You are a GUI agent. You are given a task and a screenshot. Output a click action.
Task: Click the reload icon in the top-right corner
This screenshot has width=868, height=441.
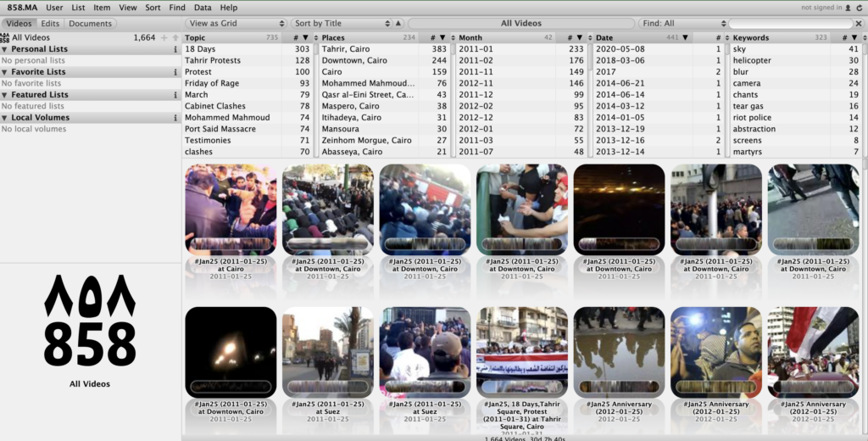(860, 8)
